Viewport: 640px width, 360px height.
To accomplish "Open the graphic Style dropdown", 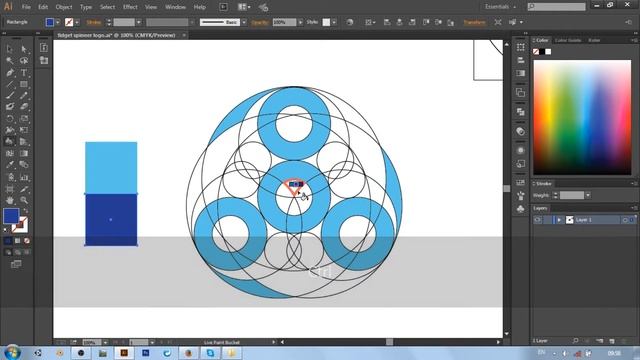I will 334,22.
